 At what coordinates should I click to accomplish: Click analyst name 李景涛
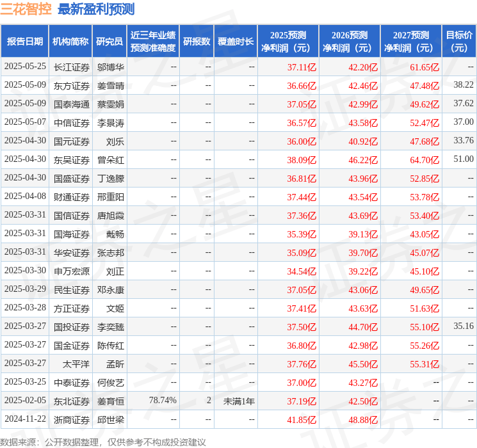coord(110,123)
